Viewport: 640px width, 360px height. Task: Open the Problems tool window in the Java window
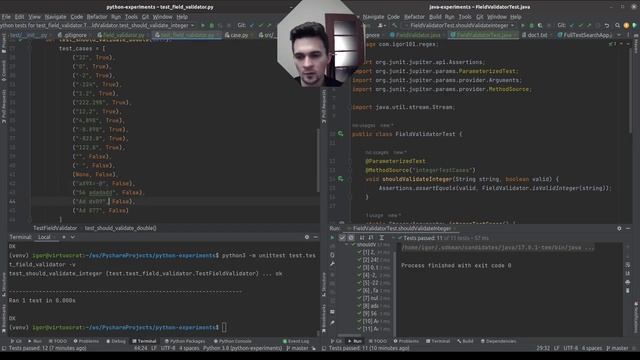coord(406,341)
